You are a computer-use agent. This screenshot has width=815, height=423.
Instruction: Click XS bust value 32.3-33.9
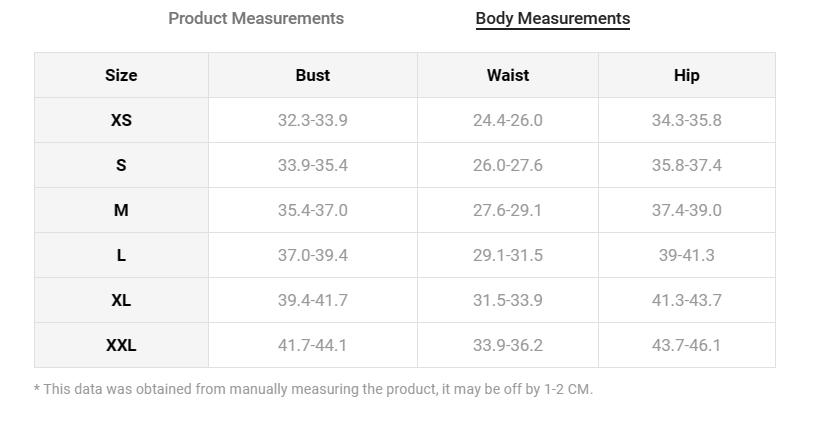point(312,120)
